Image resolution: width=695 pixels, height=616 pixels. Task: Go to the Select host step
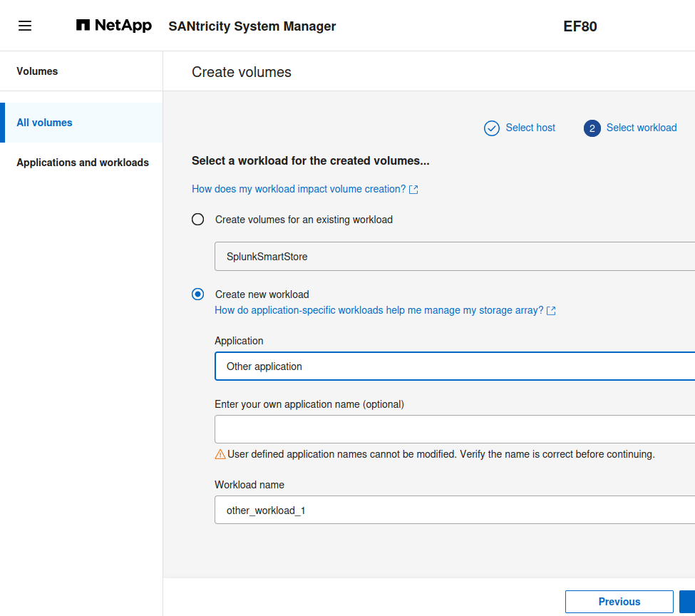click(x=530, y=128)
